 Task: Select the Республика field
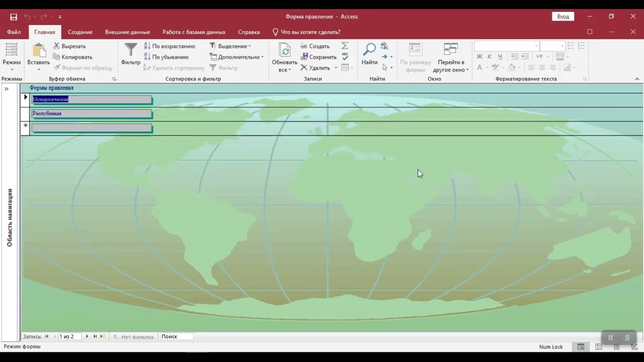[92, 114]
